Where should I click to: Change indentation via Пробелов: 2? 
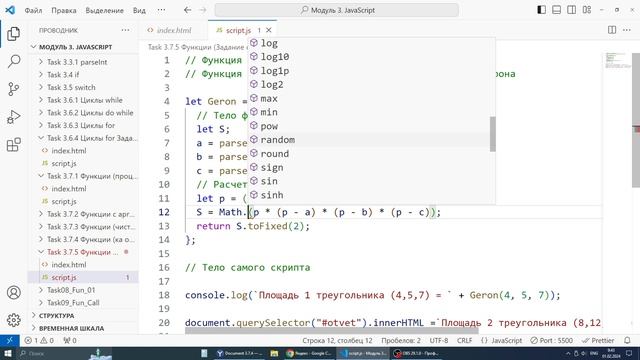[401, 340]
